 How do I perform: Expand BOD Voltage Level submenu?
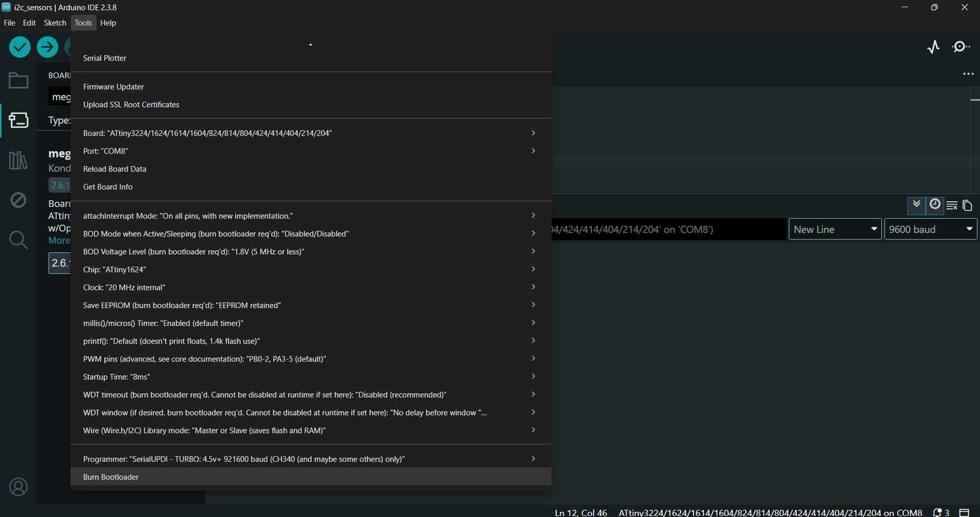tap(311, 252)
